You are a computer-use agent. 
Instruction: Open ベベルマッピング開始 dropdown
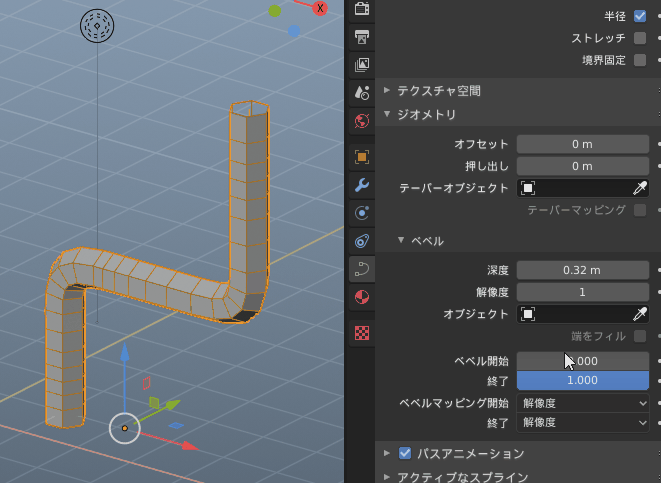click(583, 403)
